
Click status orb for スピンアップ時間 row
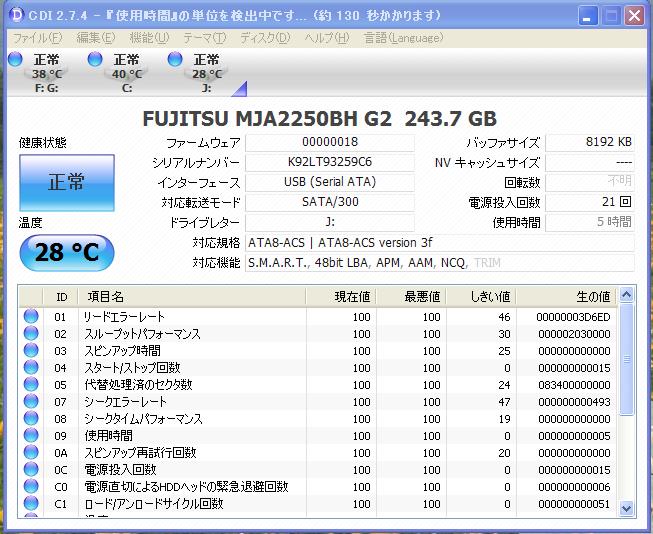(x=31, y=351)
